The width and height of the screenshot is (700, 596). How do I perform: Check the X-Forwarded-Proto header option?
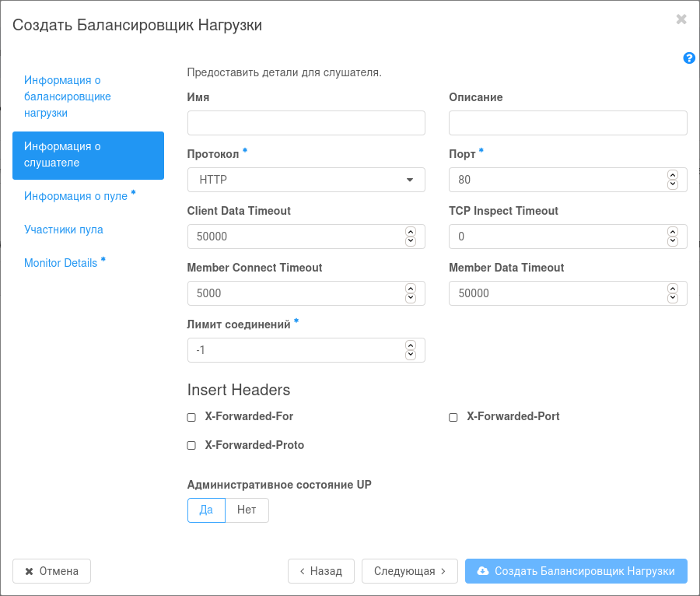[191, 446]
